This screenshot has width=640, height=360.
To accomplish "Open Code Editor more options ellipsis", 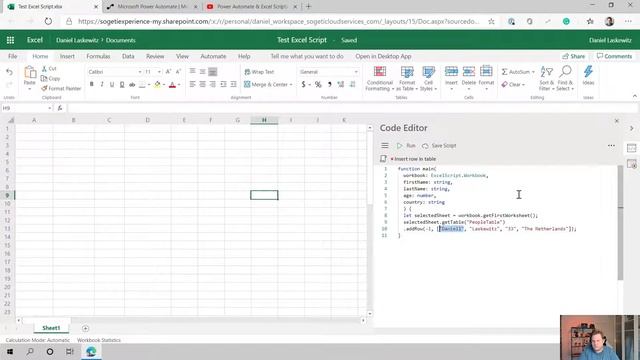I will click(x=611, y=146).
